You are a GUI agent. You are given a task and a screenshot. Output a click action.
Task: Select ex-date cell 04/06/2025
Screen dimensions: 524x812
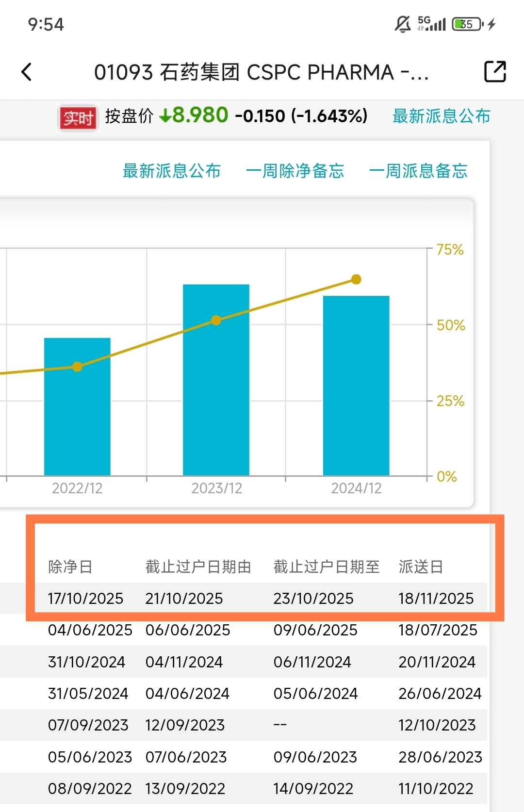[90, 630]
